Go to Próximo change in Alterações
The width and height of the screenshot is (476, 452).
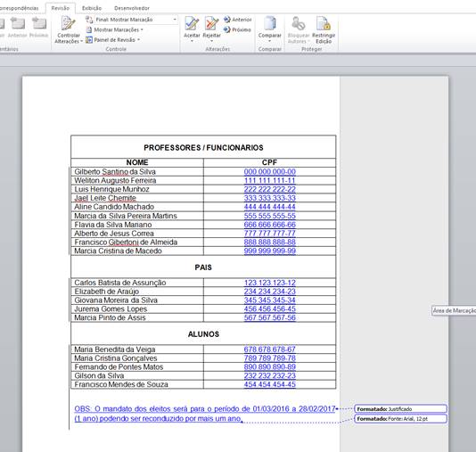coord(237,29)
